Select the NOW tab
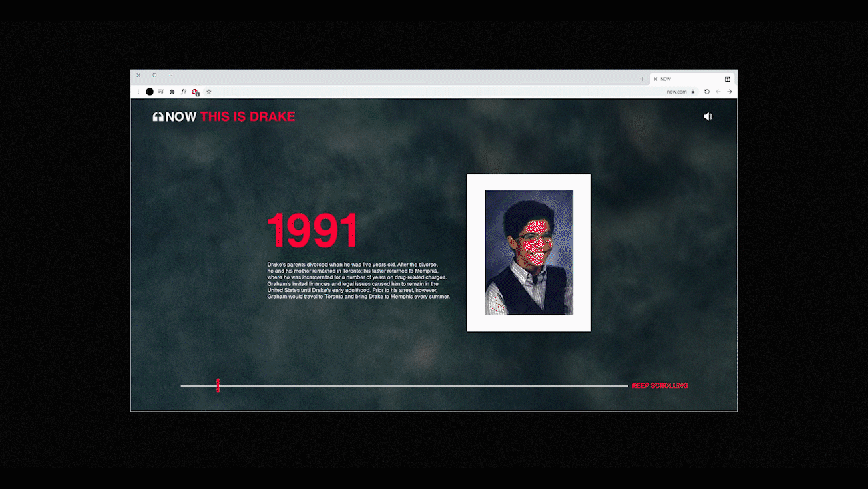The width and height of the screenshot is (868, 489). 692,79
